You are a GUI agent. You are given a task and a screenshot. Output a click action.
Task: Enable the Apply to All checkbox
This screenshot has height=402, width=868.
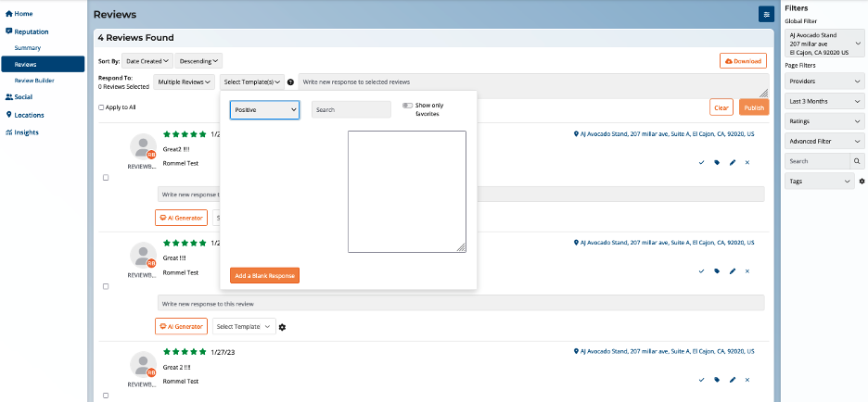pos(101,107)
